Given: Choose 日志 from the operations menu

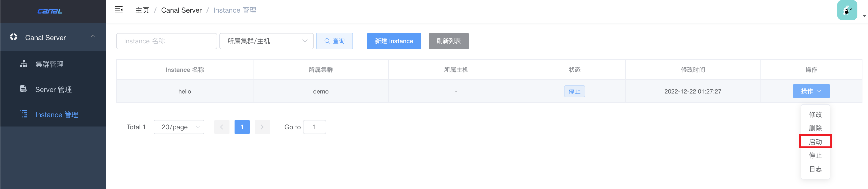Looking at the screenshot, I should pyautogui.click(x=815, y=169).
